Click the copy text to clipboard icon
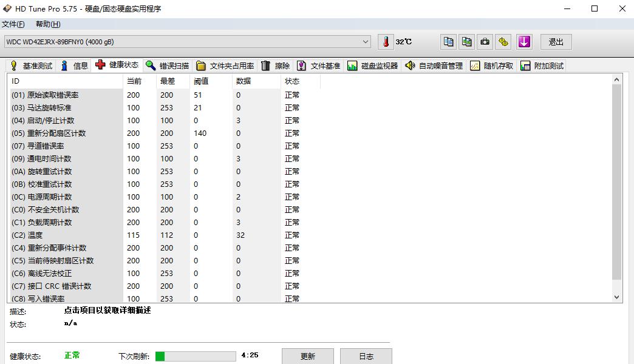This screenshot has height=364, width=634. [448, 42]
